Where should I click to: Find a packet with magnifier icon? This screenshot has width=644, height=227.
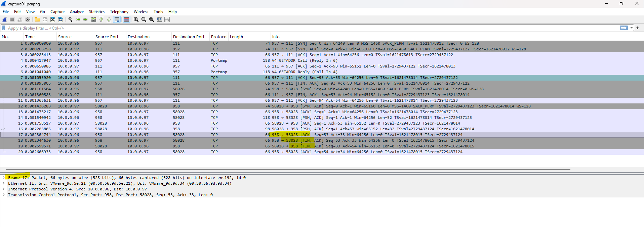click(70, 19)
